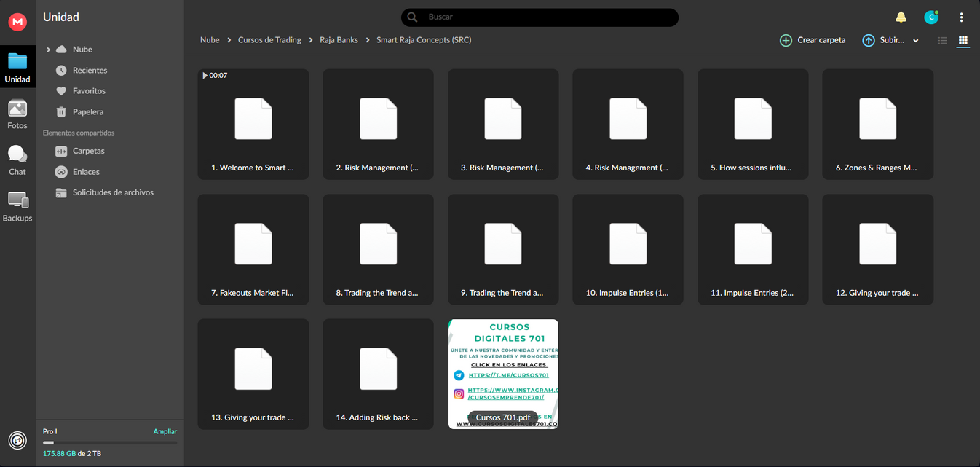Screen dimensions: 980x467
Task: Open the user avatar menu
Action: click(x=930, y=17)
